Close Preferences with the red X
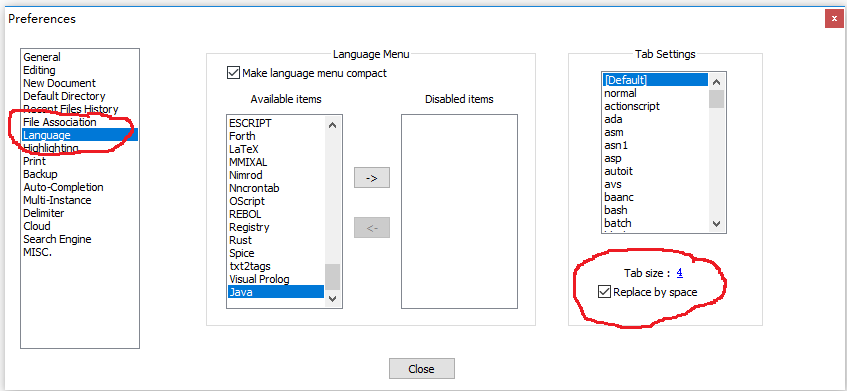Image resolution: width=847 pixels, height=391 pixels. tap(835, 18)
